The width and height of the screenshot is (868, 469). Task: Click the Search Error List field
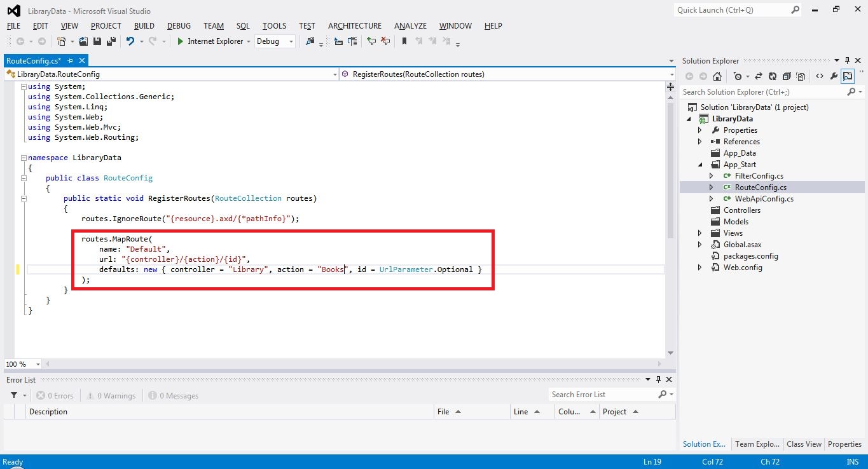[603, 395]
